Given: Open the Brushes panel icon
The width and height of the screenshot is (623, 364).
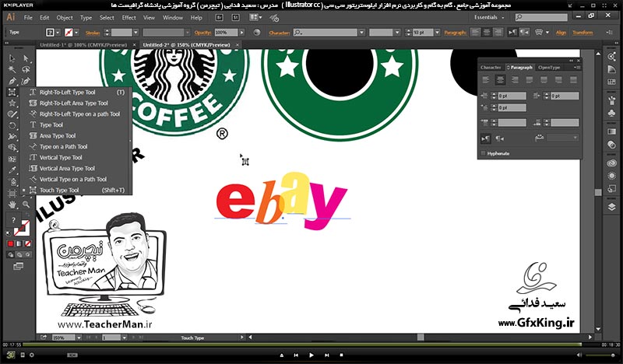Looking at the screenshot, I should pyautogui.click(x=612, y=100).
